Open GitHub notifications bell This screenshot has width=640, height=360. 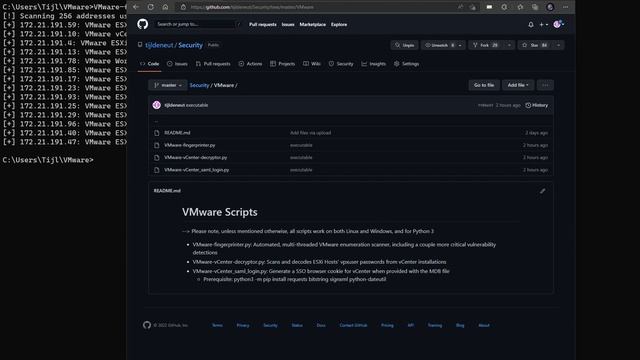(x=531, y=24)
